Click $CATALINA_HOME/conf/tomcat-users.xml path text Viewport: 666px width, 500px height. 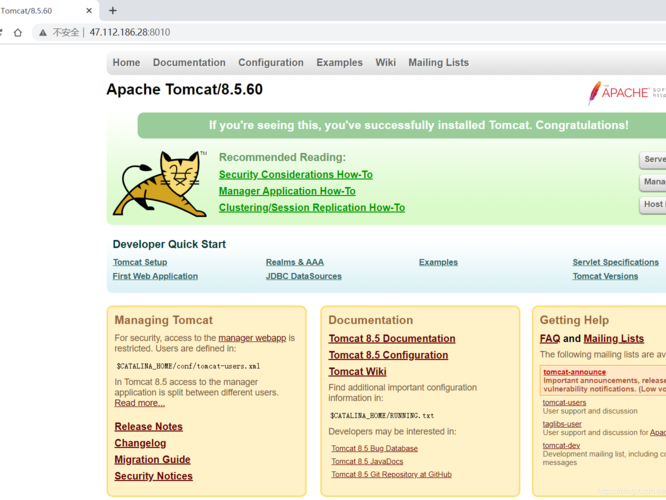[188, 366]
